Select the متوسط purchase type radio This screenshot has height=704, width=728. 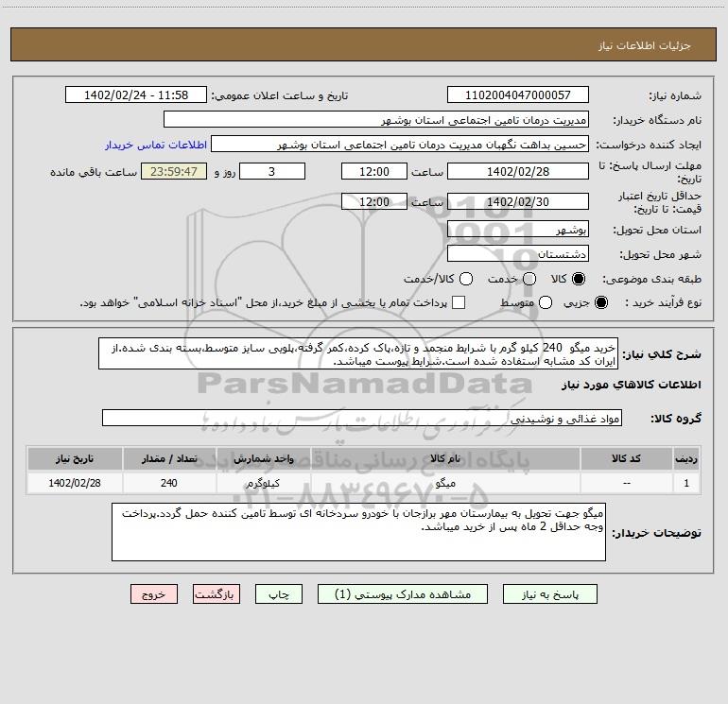coord(546,302)
